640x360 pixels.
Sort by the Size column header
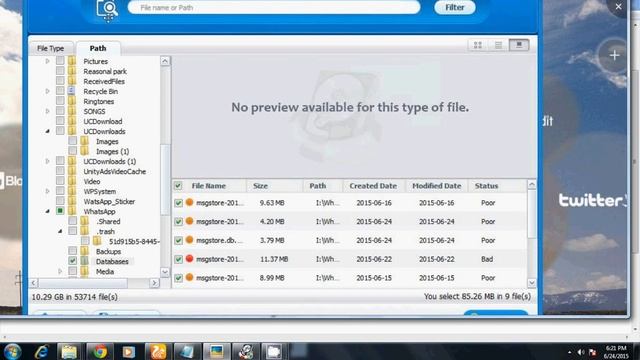[x=260, y=186]
